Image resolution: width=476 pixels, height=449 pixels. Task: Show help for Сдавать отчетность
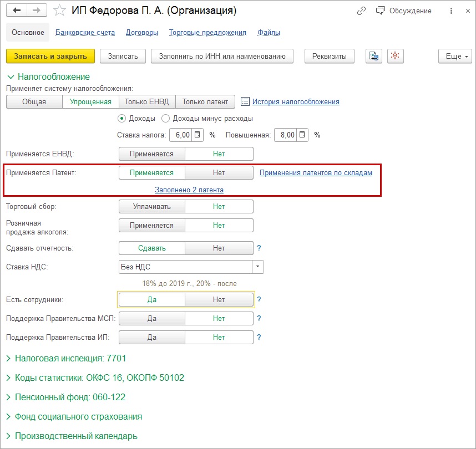tap(259, 248)
